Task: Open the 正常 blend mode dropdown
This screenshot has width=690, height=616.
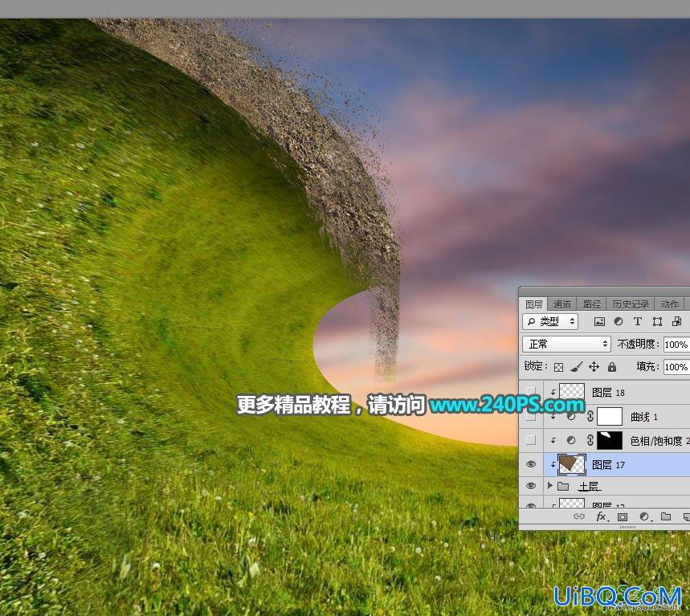Action: (x=567, y=344)
